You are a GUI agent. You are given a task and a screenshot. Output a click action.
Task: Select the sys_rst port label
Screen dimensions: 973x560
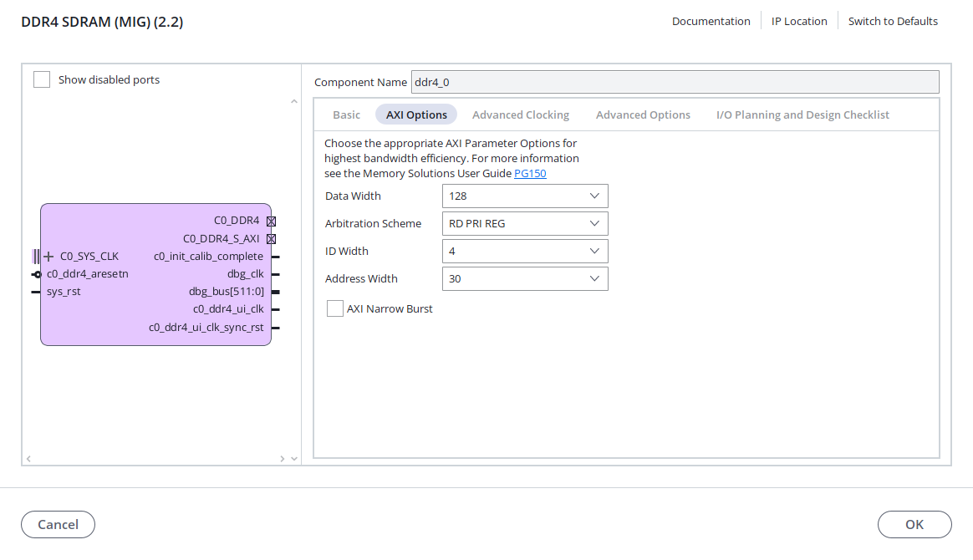[x=64, y=292]
